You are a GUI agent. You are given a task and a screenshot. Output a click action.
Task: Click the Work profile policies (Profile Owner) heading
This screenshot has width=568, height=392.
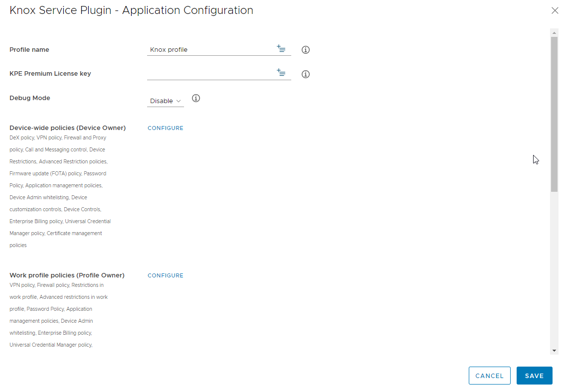(x=67, y=275)
